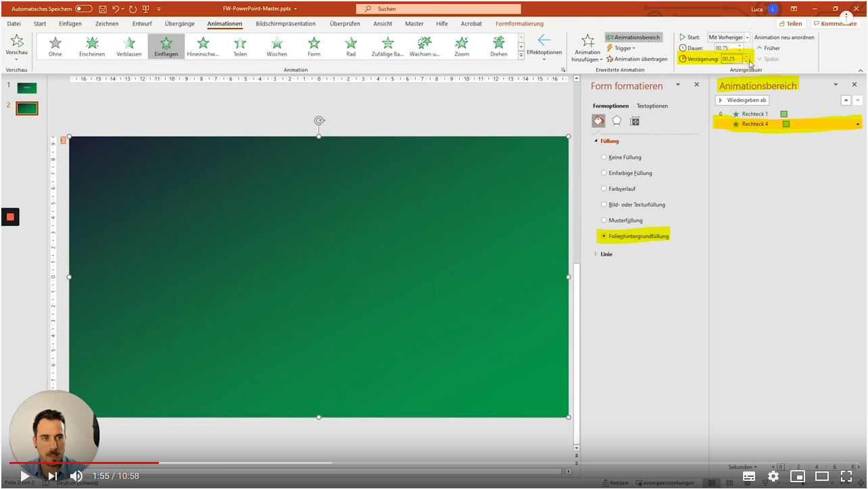Click the Redo icon in title bar
Screen dimensions: 868x489
coord(132,9)
